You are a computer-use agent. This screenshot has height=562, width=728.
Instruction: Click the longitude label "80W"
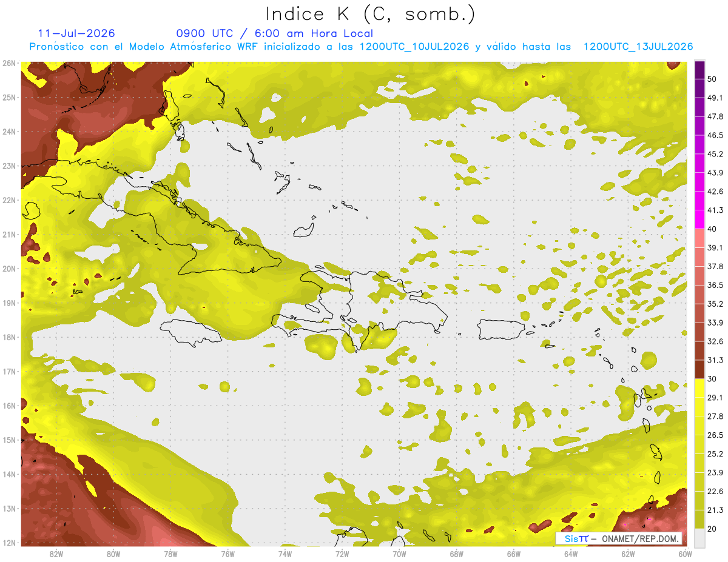(113, 554)
